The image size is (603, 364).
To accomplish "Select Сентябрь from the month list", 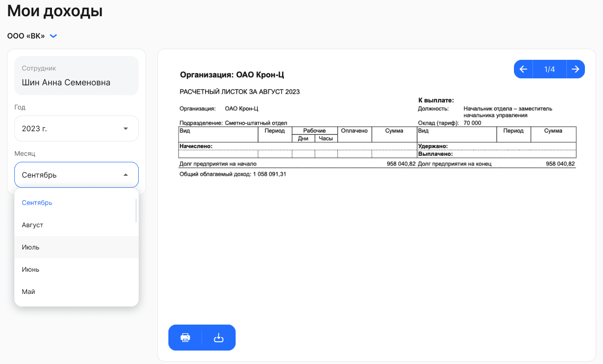I will [x=77, y=203].
